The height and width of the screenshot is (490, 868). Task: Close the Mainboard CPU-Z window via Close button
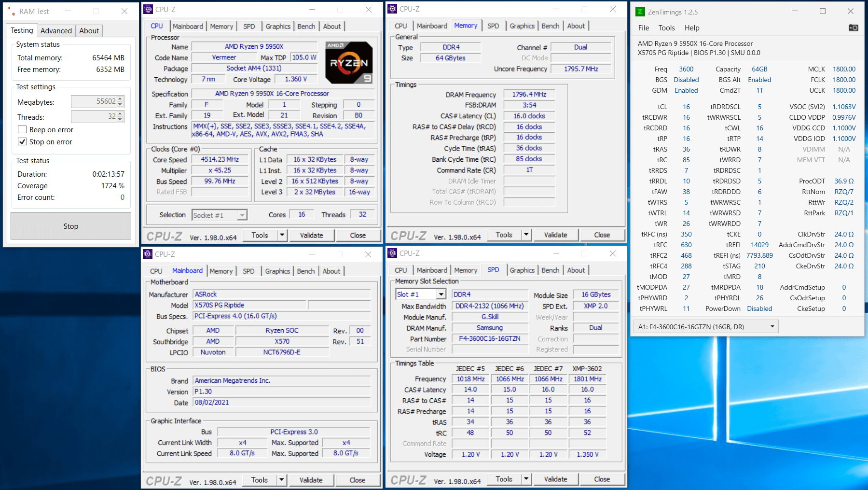click(x=357, y=480)
